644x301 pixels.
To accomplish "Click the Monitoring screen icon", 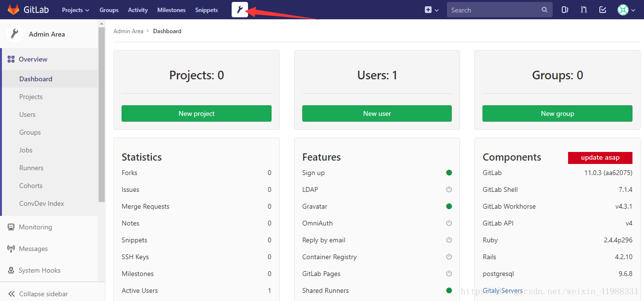I will point(11,227).
